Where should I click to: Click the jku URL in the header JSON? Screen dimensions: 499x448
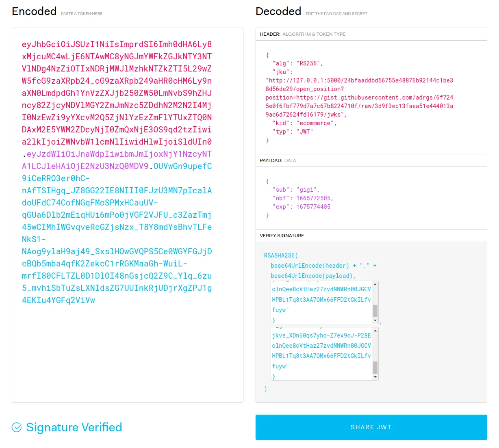[x=359, y=97]
